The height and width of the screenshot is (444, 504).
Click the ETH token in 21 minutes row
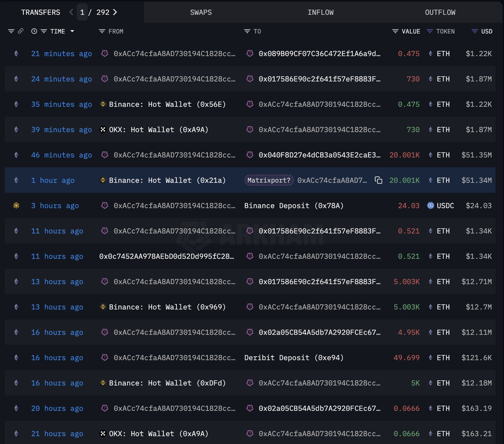point(443,54)
